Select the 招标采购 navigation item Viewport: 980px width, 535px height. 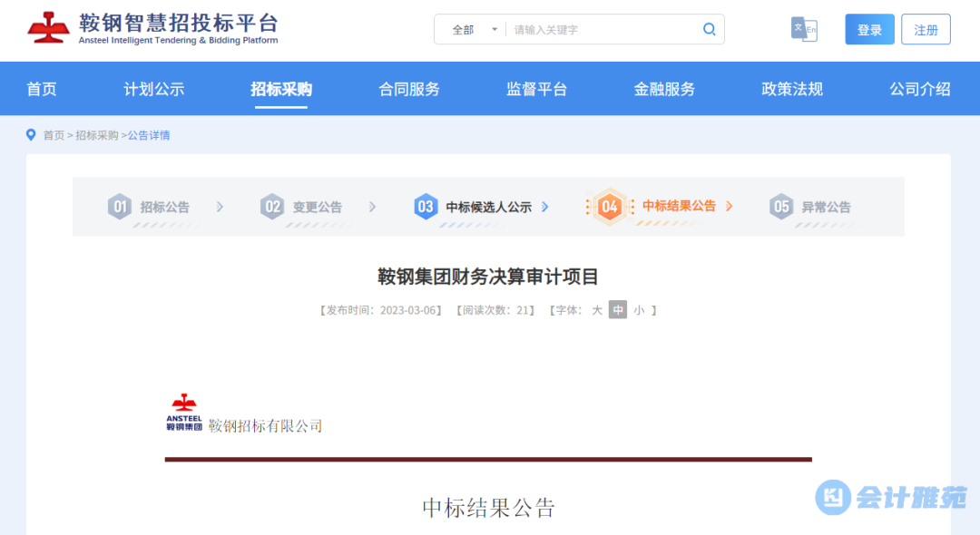pos(281,89)
